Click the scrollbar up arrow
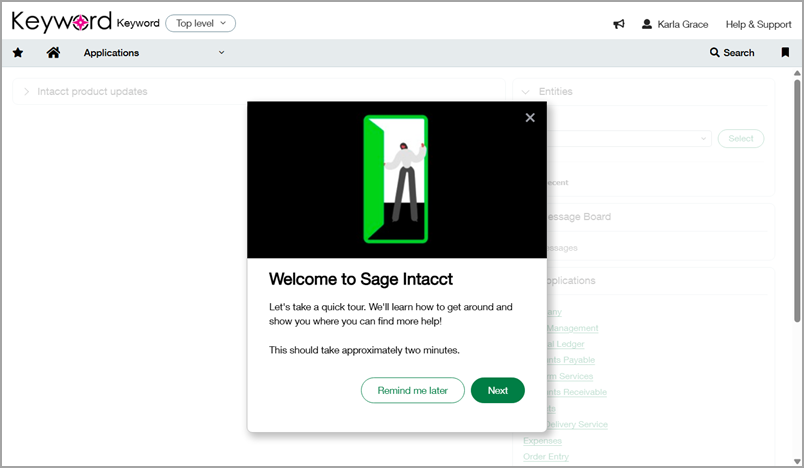Image resolution: width=804 pixels, height=468 pixels. tap(797, 73)
